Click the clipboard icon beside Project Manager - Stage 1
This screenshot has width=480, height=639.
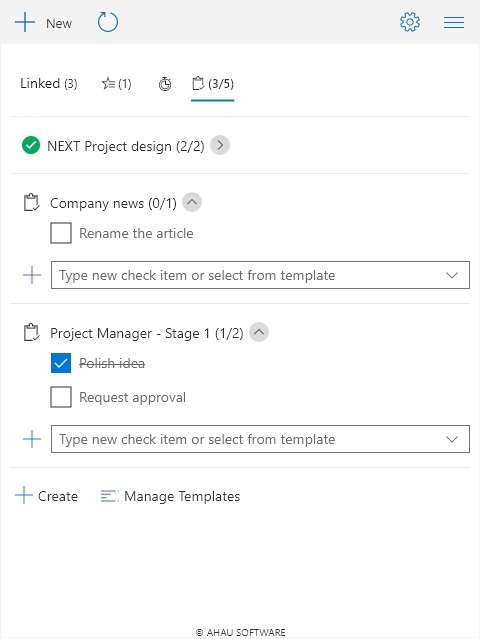(31, 333)
